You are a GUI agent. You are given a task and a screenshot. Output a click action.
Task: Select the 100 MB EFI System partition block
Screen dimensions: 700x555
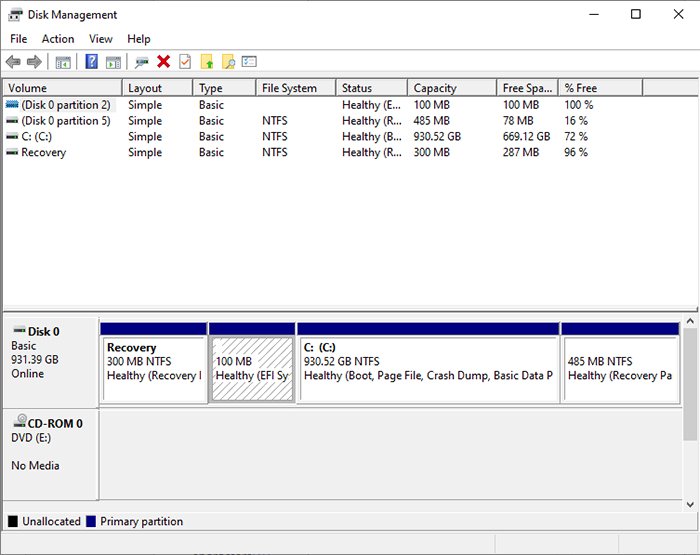point(252,369)
